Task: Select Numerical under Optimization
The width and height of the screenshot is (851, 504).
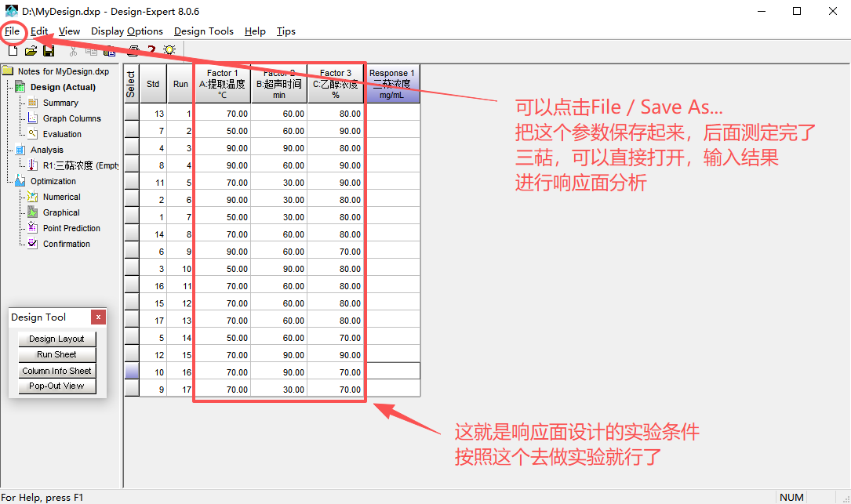Action: (x=61, y=197)
